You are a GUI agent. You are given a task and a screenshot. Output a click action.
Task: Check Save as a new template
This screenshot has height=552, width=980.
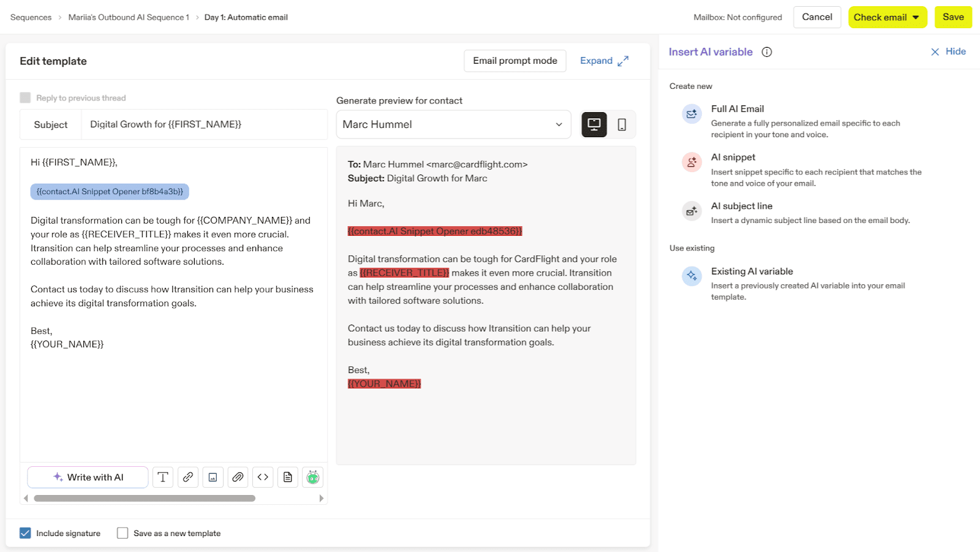pos(123,533)
